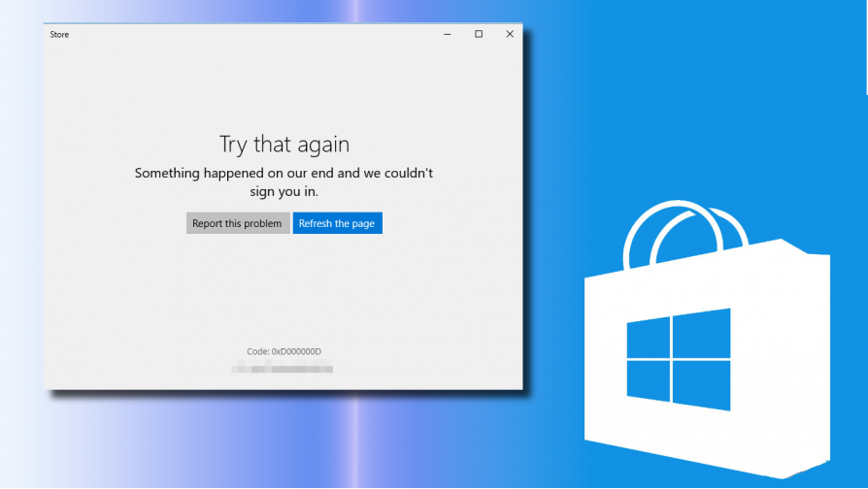Refresh the page with the blue button
This screenshot has width=868, height=489.
(337, 223)
